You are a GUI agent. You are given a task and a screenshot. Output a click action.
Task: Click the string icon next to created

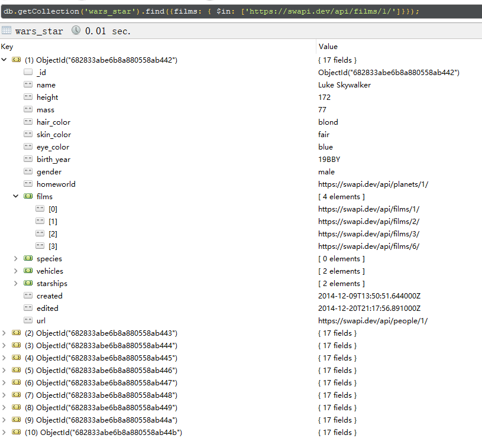tap(28, 296)
